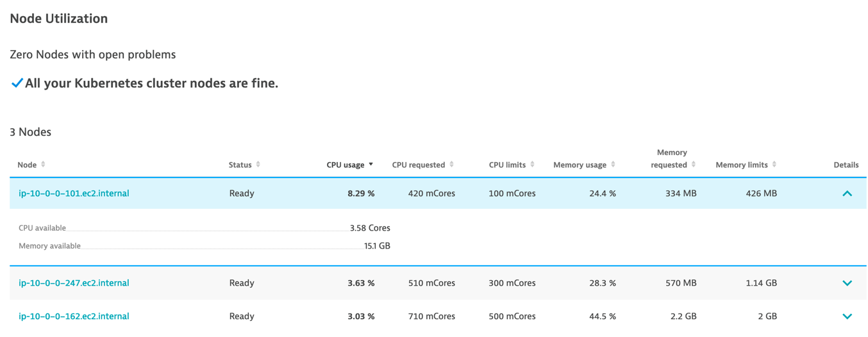Sort by Status column arrows
The image size is (868, 337).
point(258,165)
